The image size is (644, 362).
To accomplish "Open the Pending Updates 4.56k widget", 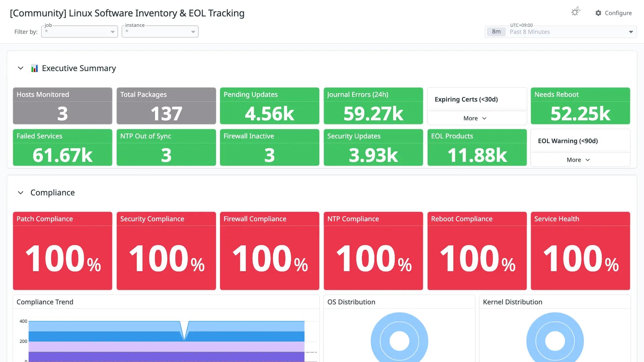I will 269,106.
